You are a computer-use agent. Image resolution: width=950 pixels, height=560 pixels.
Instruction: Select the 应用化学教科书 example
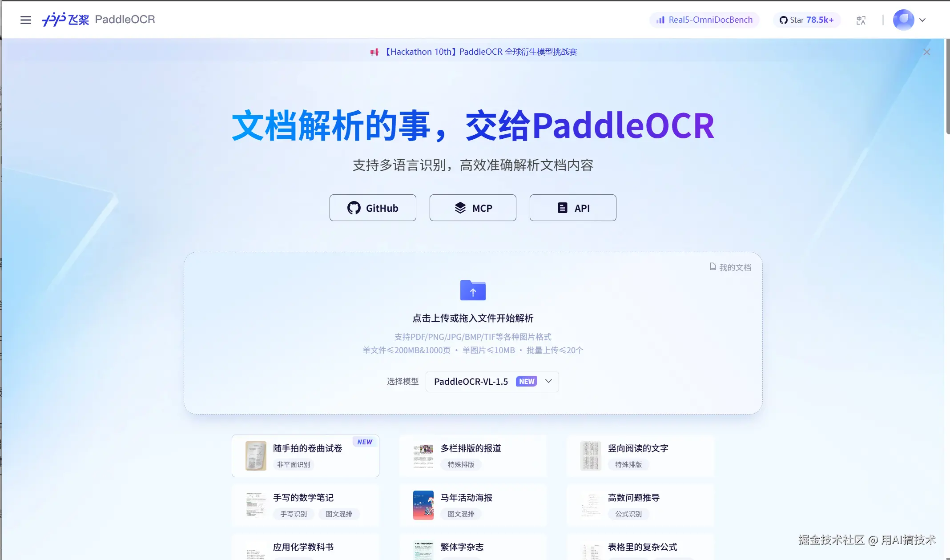tap(305, 547)
